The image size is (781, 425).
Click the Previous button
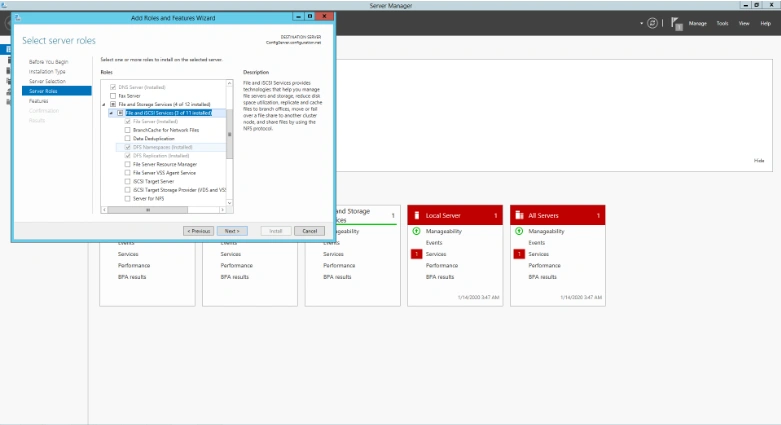click(198, 231)
